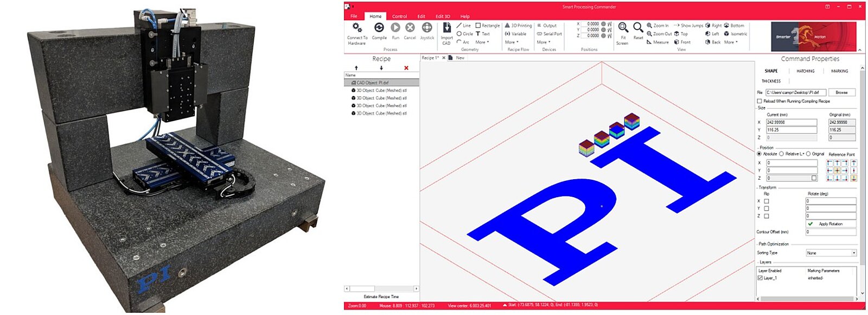Switch to the Left view
Viewport: 868px width, 315px height.
712,34
